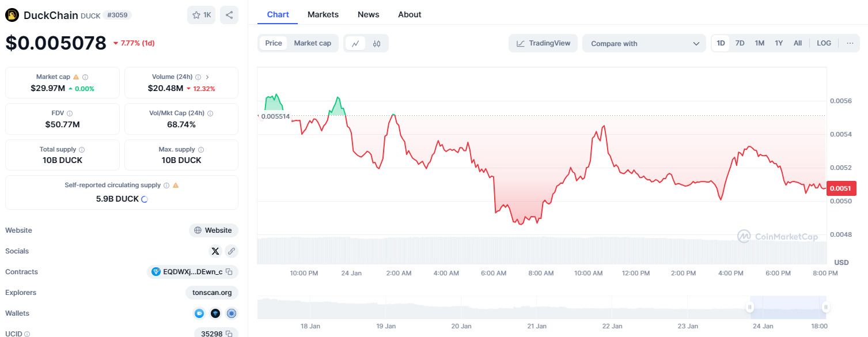Switch to line chart icon
868x337 pixels.
pyautogui.click(x=355, y=43)
